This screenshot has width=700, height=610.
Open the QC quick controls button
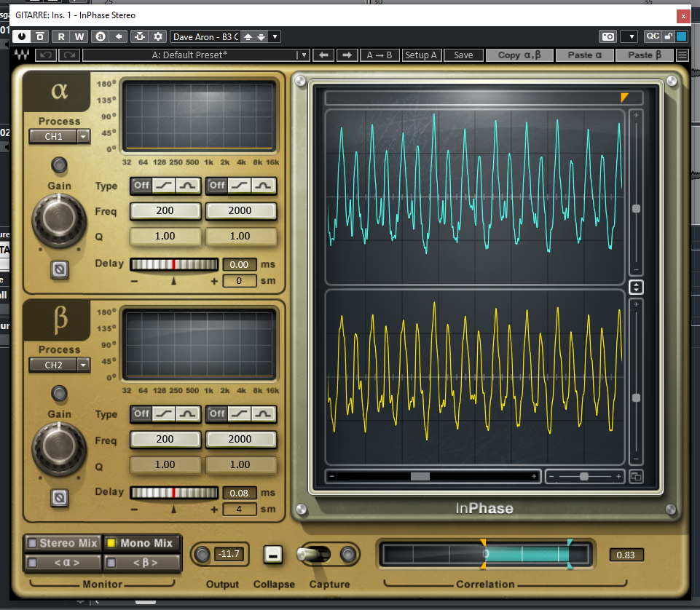pyautogui.click(x=653, y=36)
